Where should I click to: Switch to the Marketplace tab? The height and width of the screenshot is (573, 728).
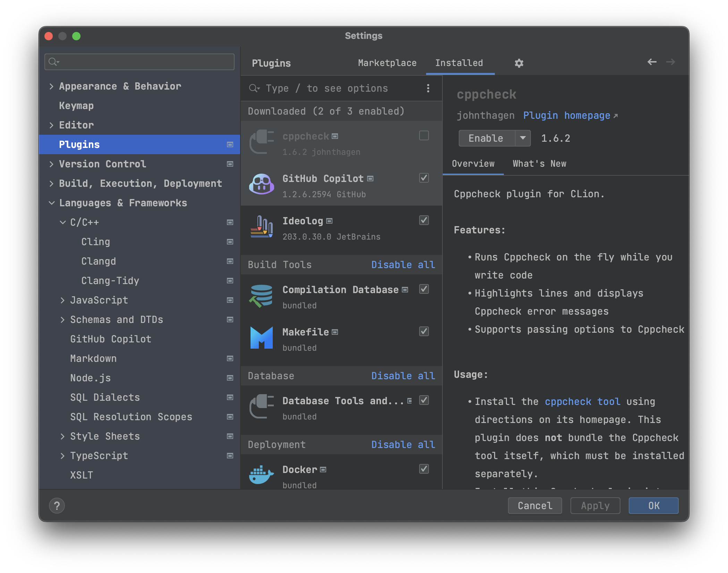click(387, 63)
